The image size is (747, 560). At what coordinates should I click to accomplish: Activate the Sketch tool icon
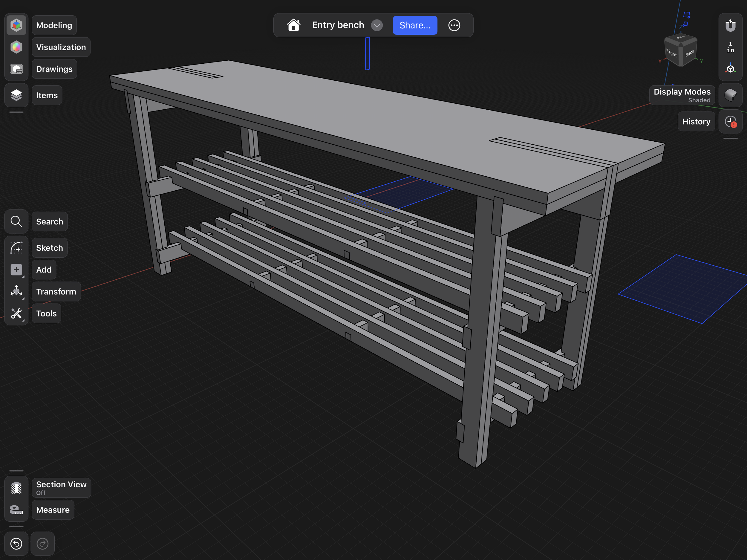click(16, 248)
